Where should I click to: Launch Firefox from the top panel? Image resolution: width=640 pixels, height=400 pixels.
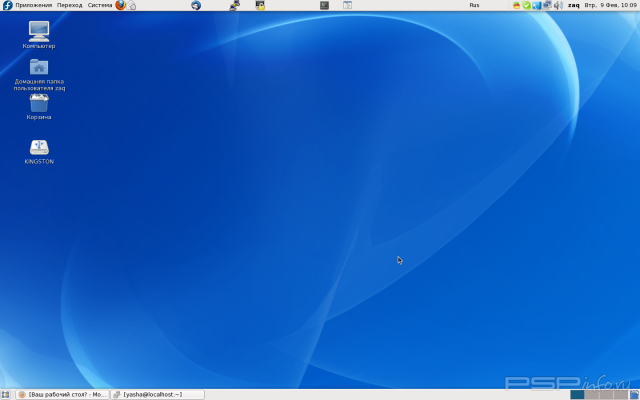(x=121, y=5)
